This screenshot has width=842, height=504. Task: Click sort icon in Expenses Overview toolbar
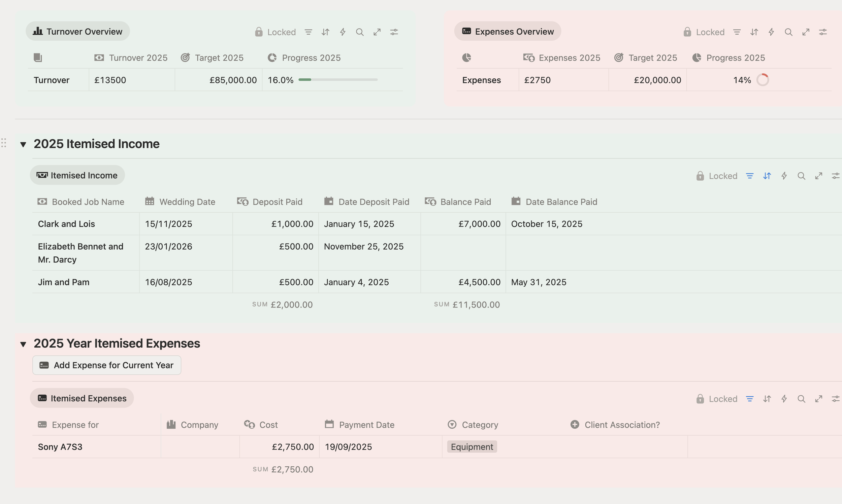coord(754,32)
